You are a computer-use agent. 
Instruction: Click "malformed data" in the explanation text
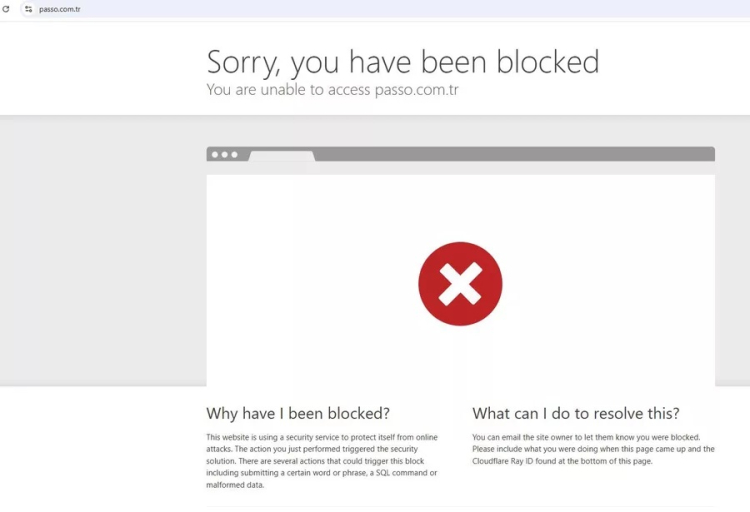[235, 485]
